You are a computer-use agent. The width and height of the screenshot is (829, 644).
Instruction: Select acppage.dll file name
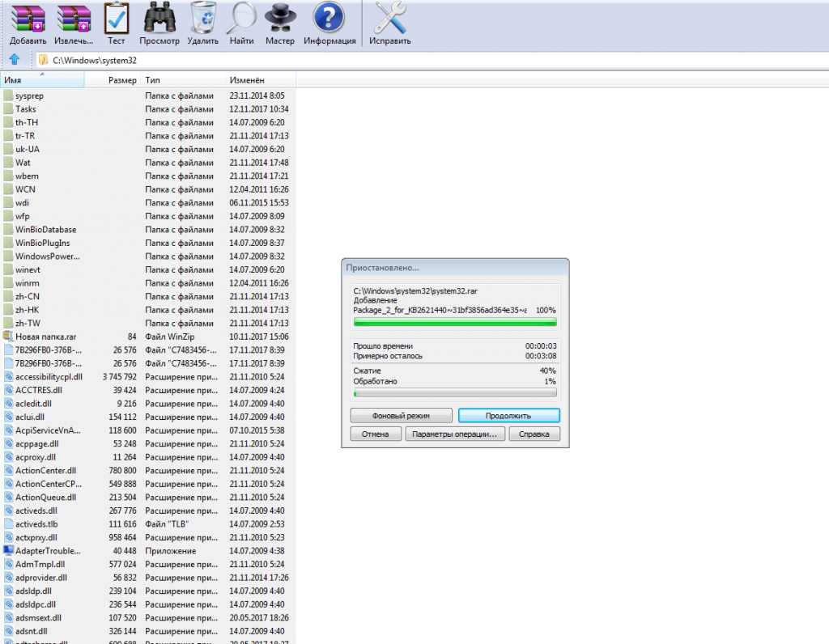tap(37, 444)
